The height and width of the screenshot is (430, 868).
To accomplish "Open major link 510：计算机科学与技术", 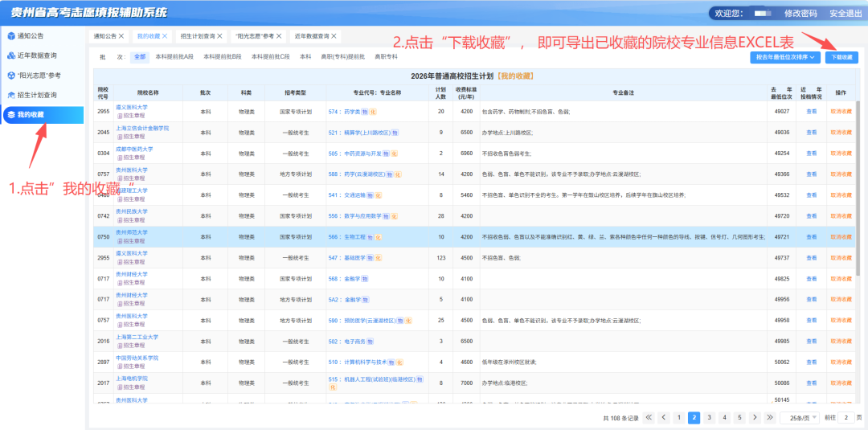I will click(357, 362).
